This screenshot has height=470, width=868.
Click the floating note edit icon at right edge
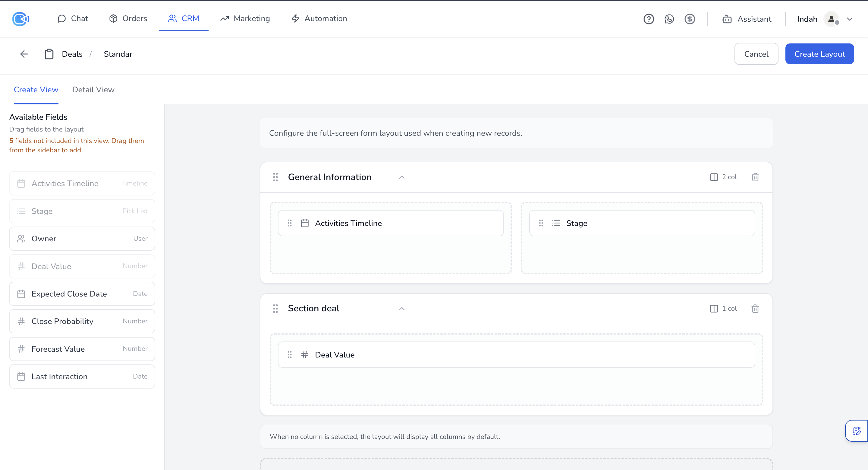[x=856, y=430]
